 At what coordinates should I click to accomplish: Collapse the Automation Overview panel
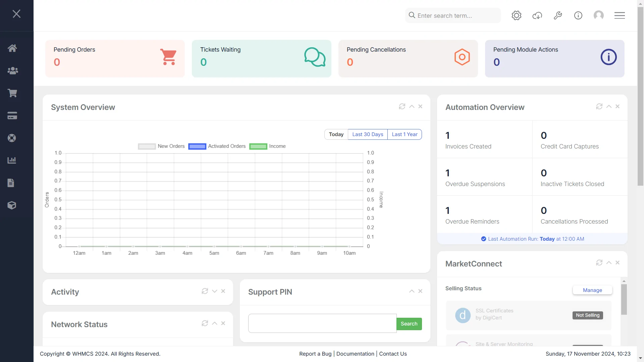click(x=609, y=106)
